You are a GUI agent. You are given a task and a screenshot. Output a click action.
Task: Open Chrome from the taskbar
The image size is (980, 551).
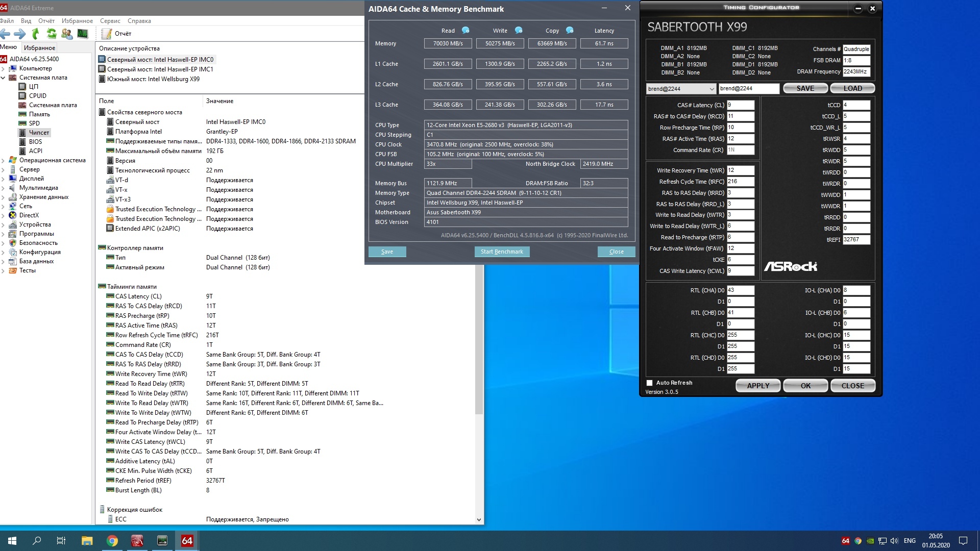tap(112, 541)
